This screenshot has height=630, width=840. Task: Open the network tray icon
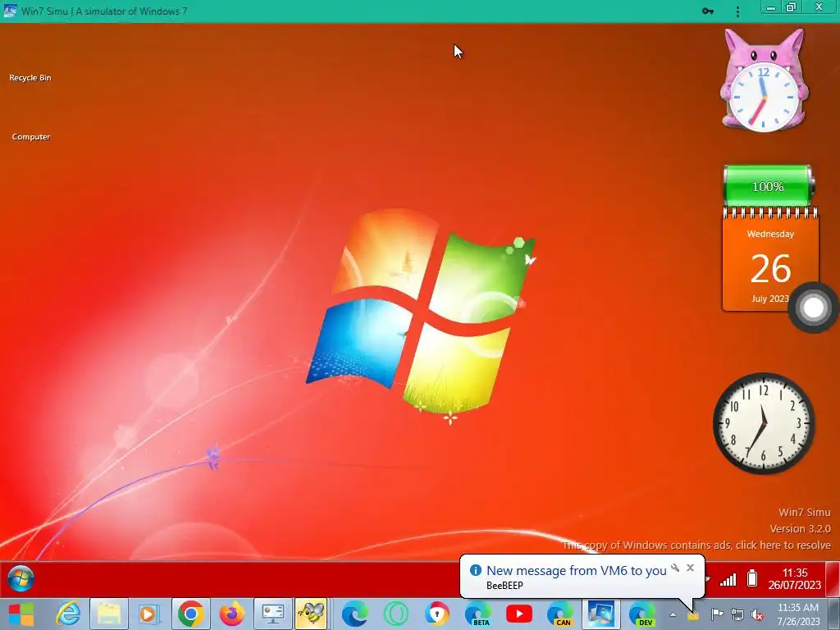tap(737, 614)
